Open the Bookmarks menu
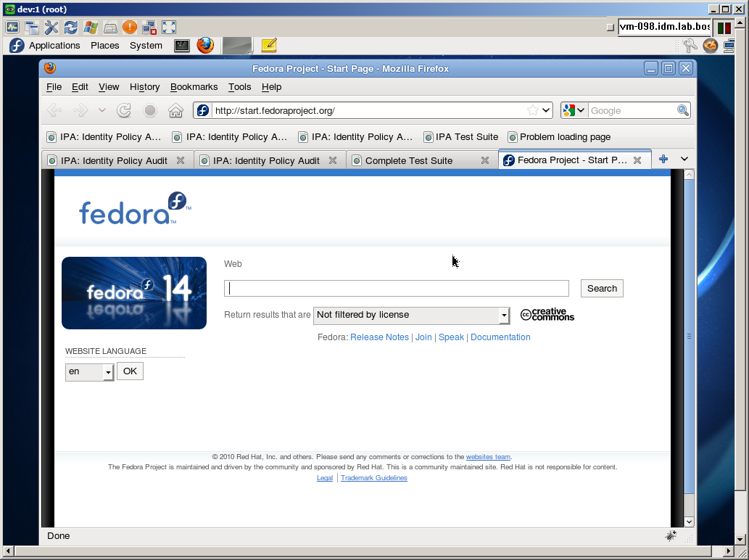The image size is (749, 560). click(194, 87)
